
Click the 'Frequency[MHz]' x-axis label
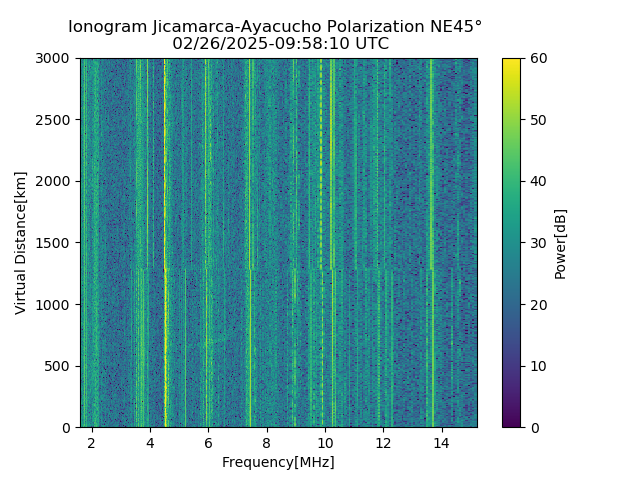click(x=278, y=462)
